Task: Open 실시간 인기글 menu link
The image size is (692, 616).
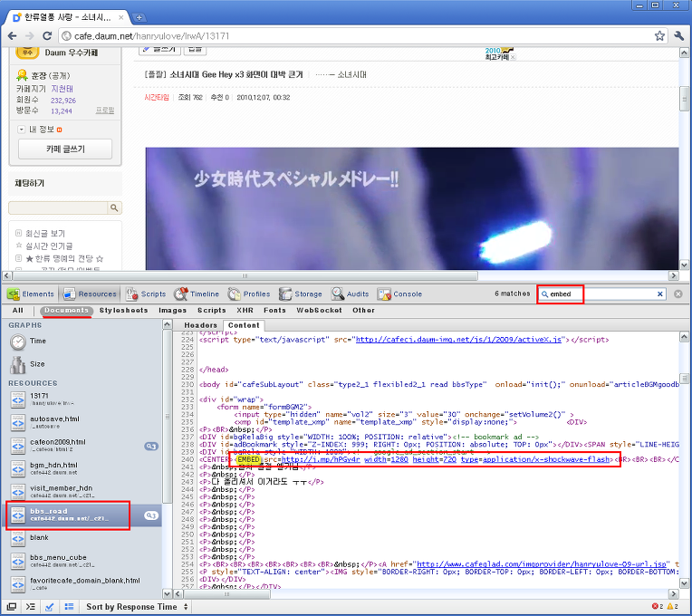Action: pyautogui.click(x=49, y=245)
